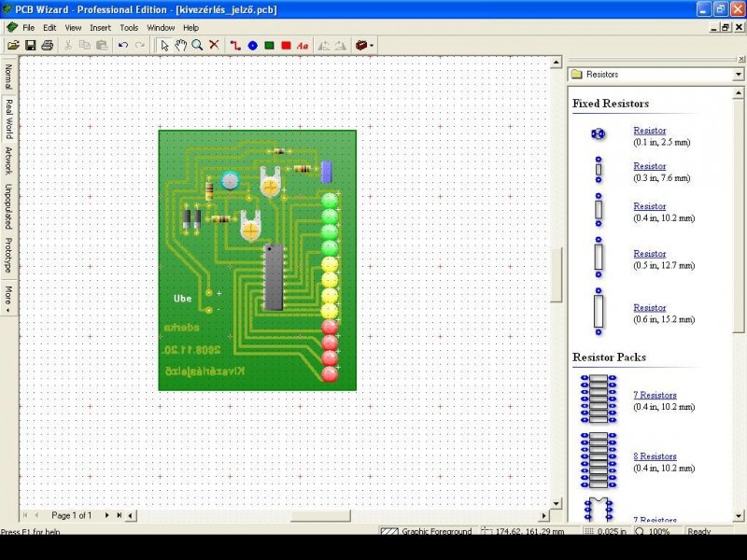Screen dimensions: 747x560
Task: Switch to the Artwork view tab
Action: click(8, 161)
